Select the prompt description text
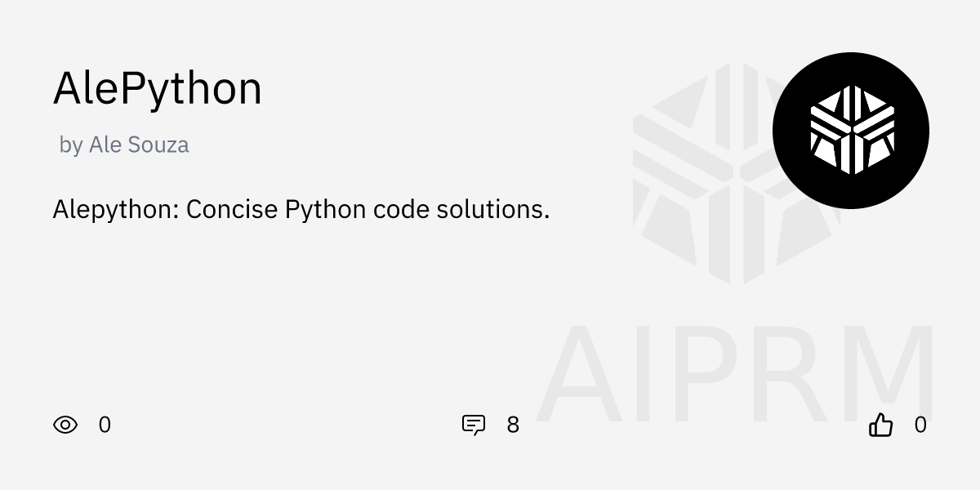 (x=301, y=210)
